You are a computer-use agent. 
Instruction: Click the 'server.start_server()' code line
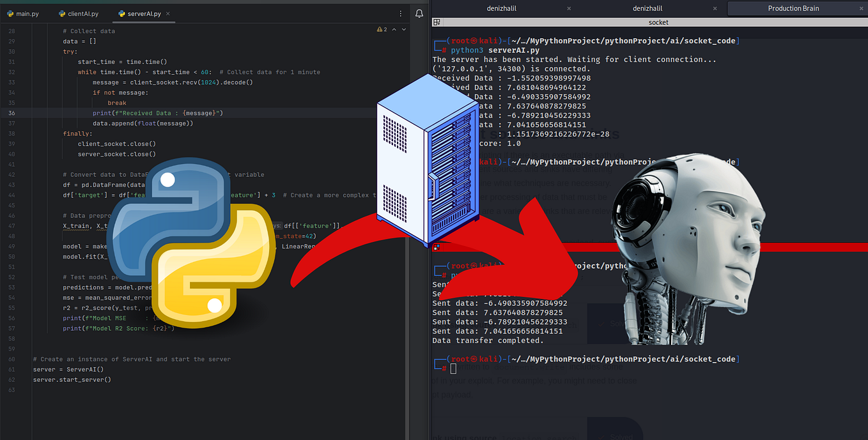point(72,379)
